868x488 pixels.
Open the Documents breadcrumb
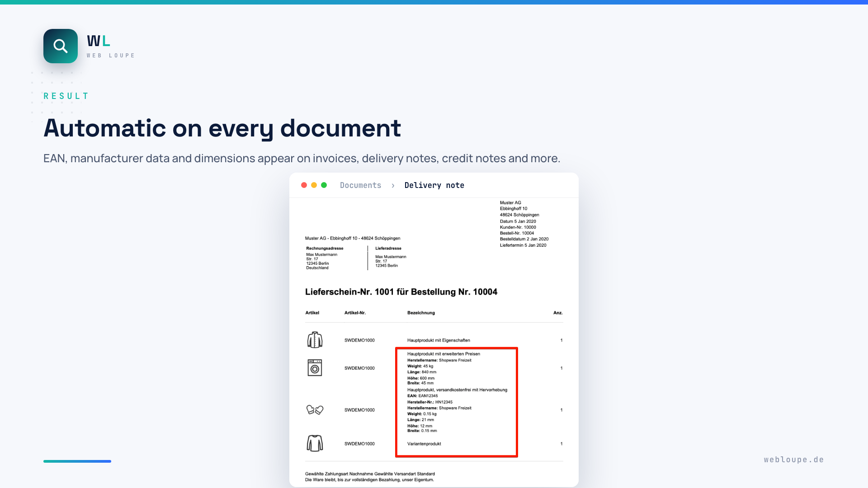pos(360,185)
